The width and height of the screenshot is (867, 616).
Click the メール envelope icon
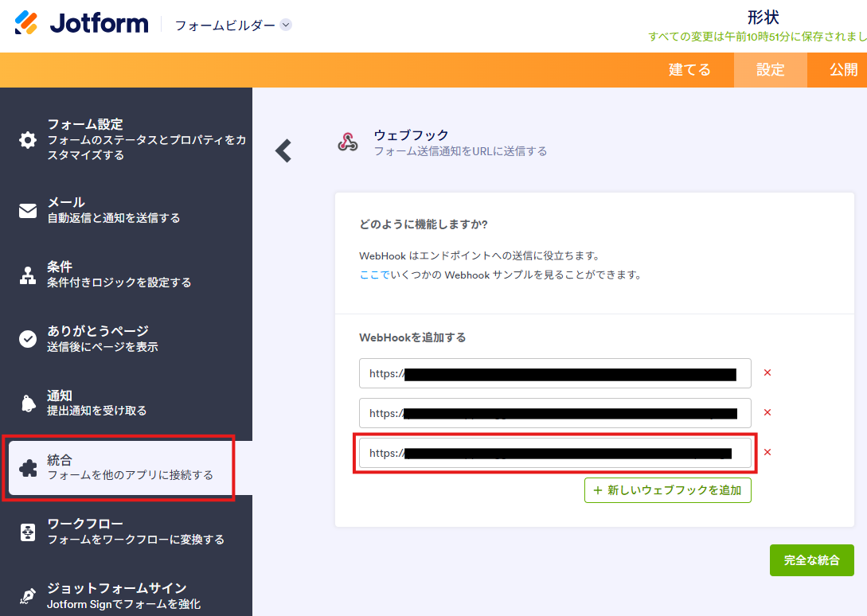pyautogui.click(x=28, y=211)
